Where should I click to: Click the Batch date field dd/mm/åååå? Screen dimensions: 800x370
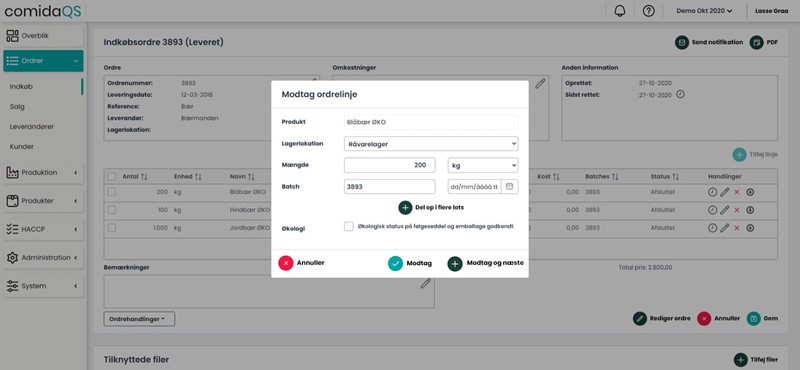point(474,187)
